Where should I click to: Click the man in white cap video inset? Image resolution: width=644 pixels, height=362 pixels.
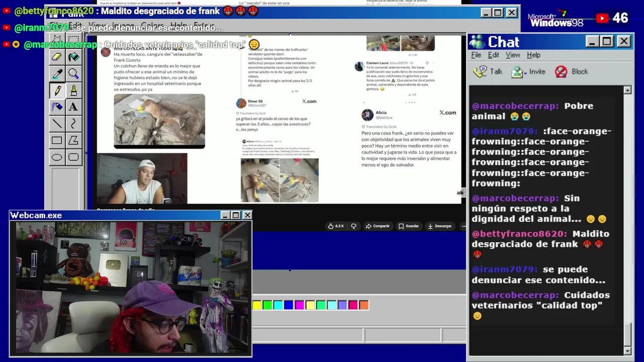tap(142, 178)
